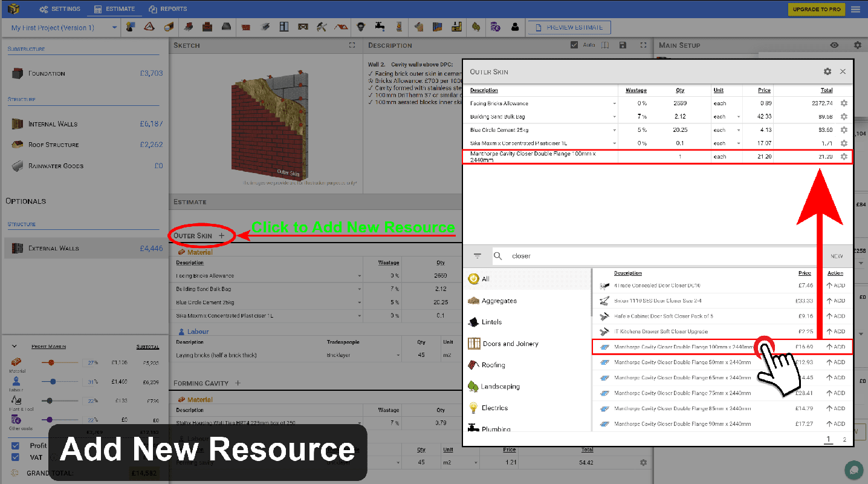Open the dialog's Building Sand Bulk Bag description dropdown
Image resolution: width=868 pixels, height=484 pixels.
click(614, 117)
